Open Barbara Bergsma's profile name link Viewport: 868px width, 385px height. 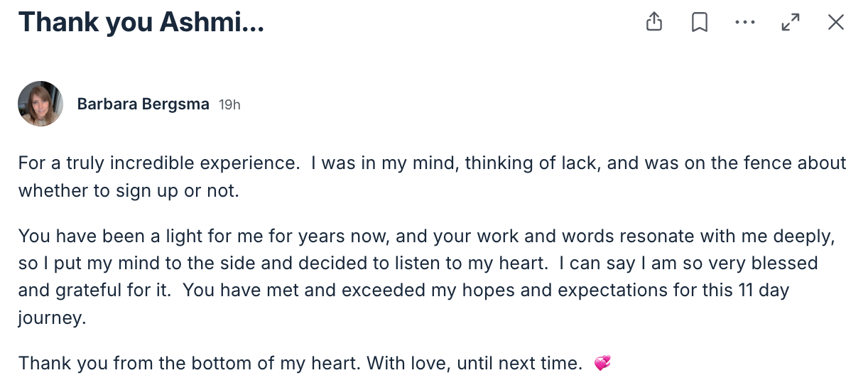click(143, 104)
